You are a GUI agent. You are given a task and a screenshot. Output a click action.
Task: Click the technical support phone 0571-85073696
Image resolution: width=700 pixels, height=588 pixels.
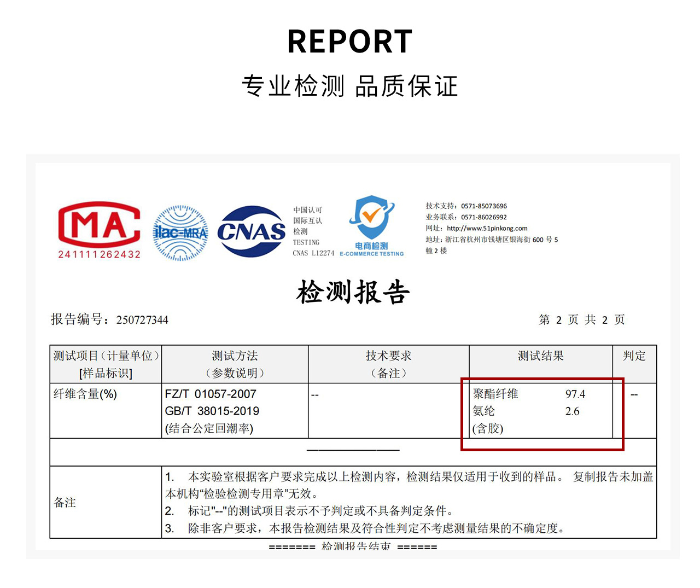[x=483, y=206]
